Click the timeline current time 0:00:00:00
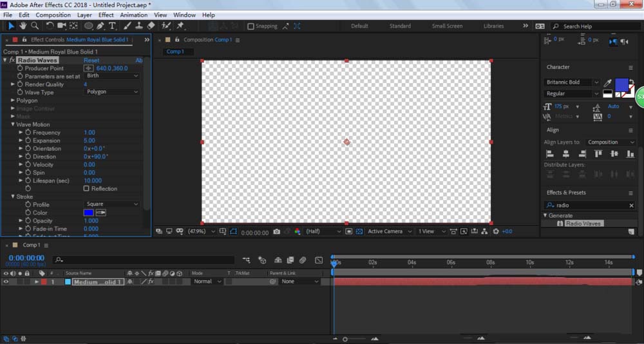This screenshot has width=644, height=344. click(26, 258)
